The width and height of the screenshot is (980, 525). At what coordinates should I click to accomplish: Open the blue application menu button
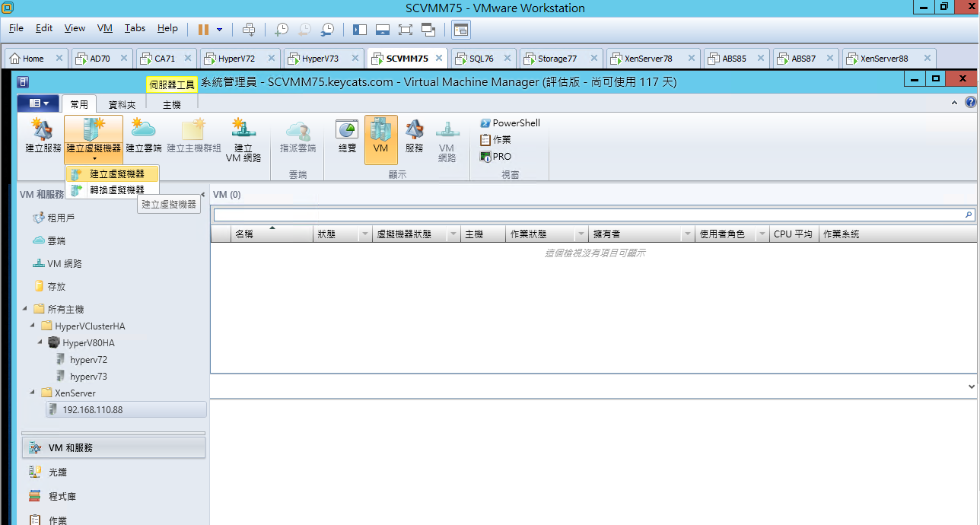click(x=38, y=103)
